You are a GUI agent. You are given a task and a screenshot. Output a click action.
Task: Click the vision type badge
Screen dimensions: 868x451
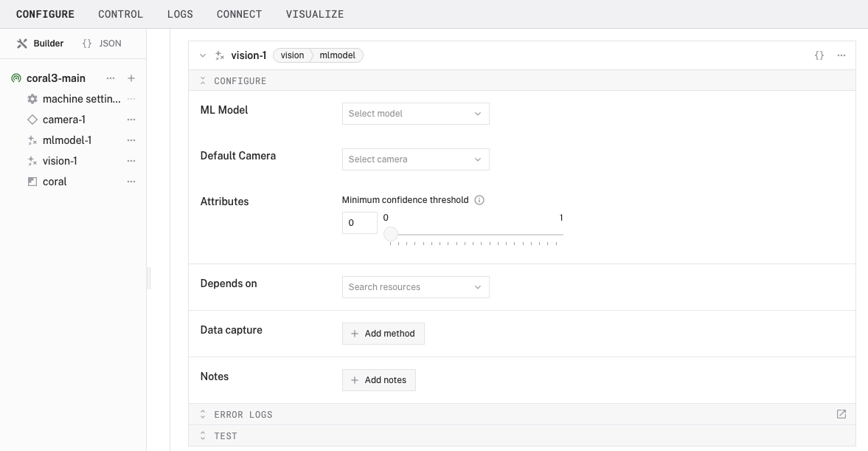292,55
